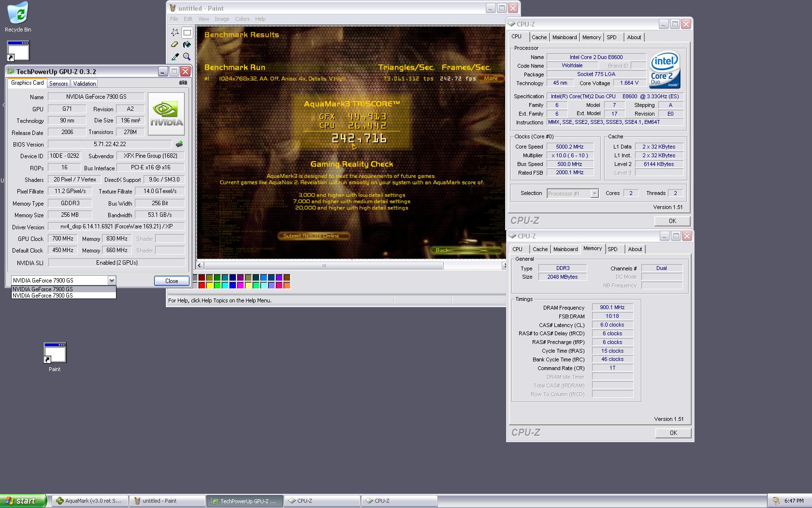Pick the bright green color swatch in Paint
The height and width of the screenshot is (508, 812).
click(x=217, y=285)
